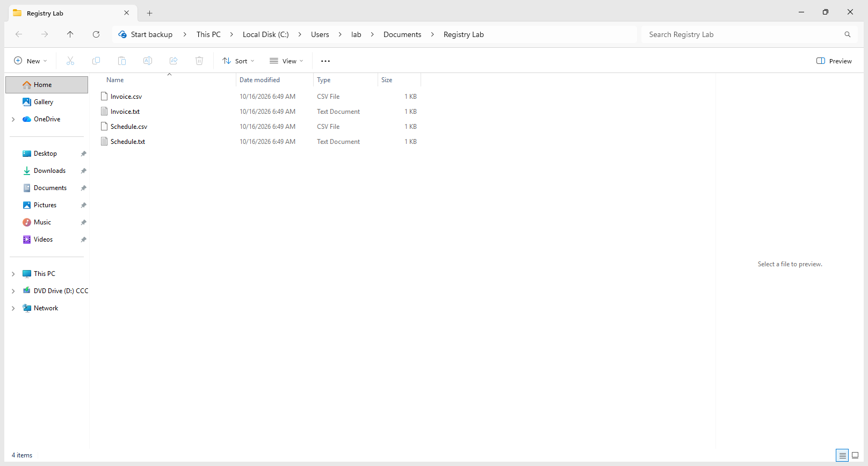This screenshot has width=868, height=466.
Task: Click the Copy icon in toolbar
Action: pyautogui.click(x=96, y=61)
